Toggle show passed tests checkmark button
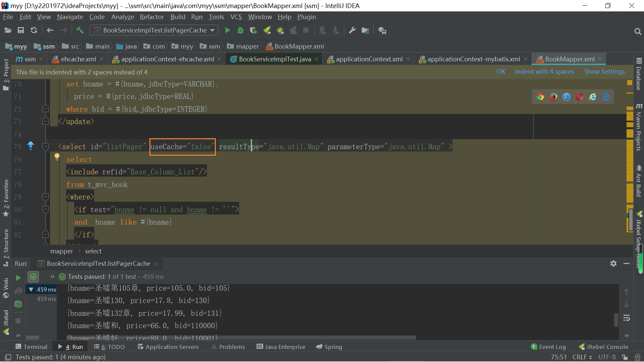Screen dimensions: 644x362 click(33, 277)
